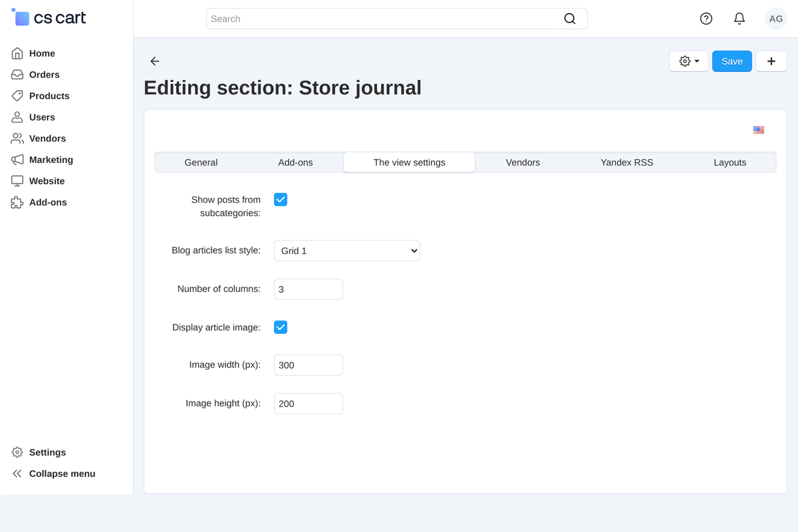Open the gear actions dropdown
Viewport: 798px width, 532px height.
[689, 61]
